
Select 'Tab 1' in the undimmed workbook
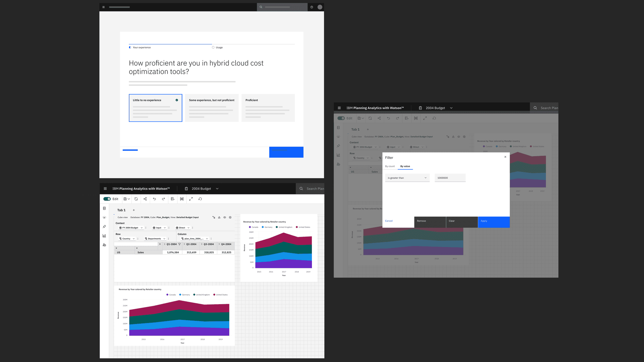tap(121, 210)
